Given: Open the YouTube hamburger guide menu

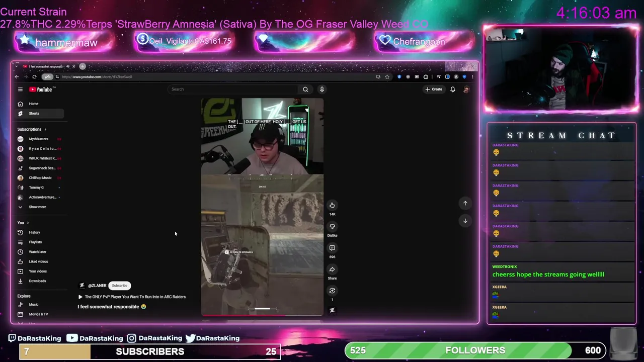Looking at the screenshot, I should (20, 89).
